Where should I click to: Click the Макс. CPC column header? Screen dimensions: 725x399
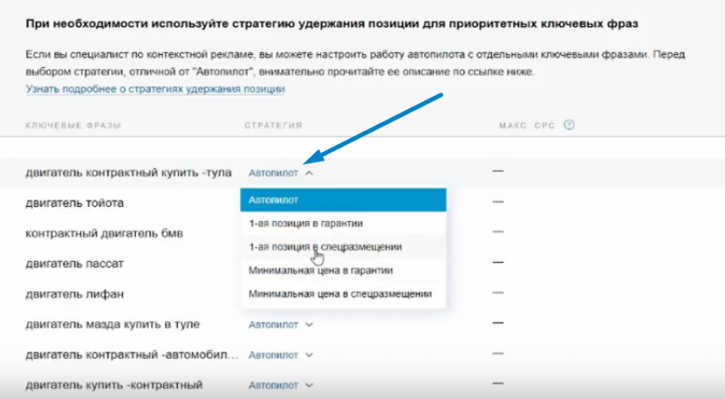[x=527, y=125]
